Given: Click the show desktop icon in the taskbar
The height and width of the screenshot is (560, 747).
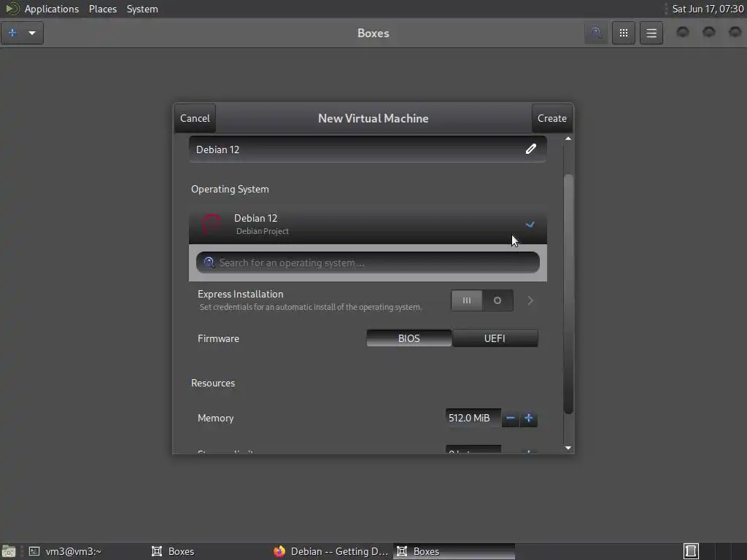Looking at the screenshot, I should pos(9,551).
